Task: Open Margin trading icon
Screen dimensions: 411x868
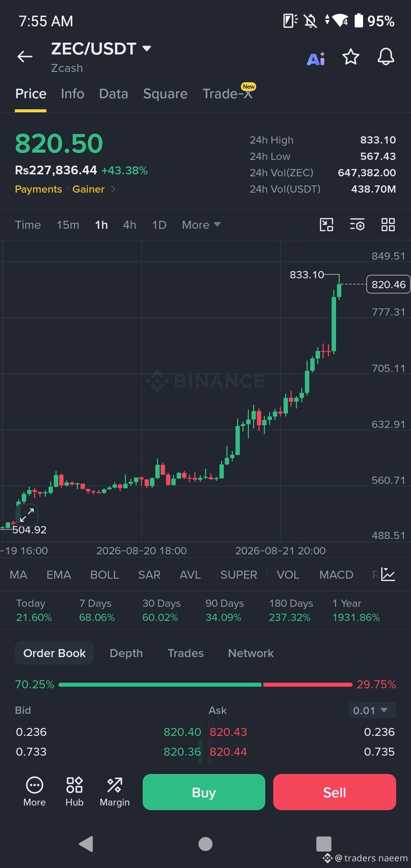Action: [115, 792]
